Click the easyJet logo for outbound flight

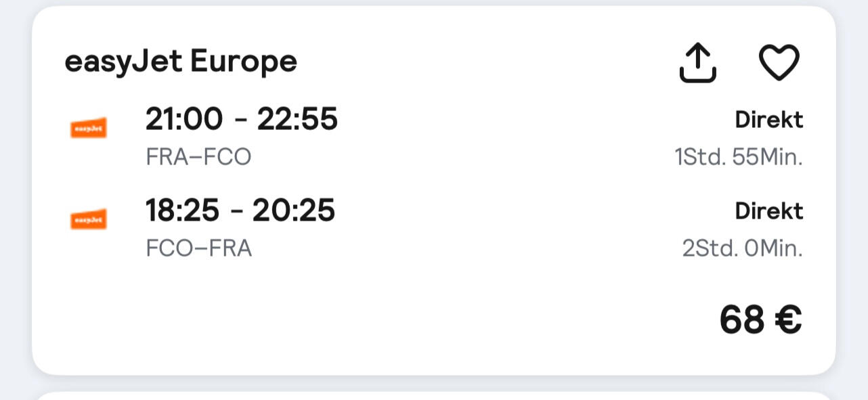88,128
